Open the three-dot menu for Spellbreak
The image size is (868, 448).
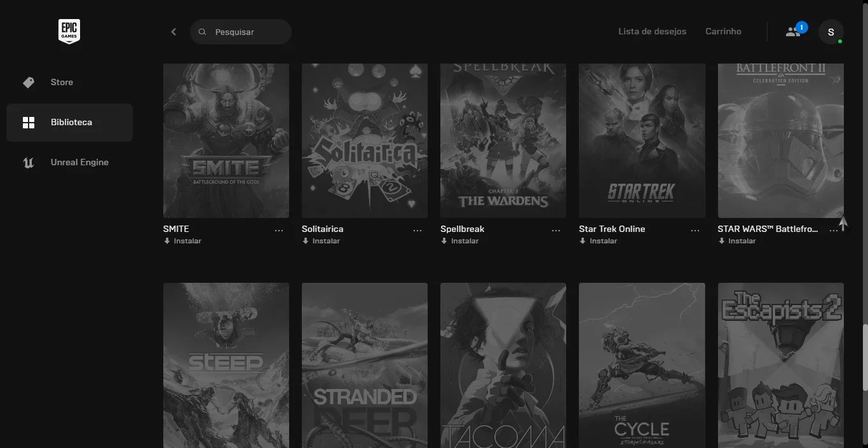pyautogui.click(x=556, y=231)
